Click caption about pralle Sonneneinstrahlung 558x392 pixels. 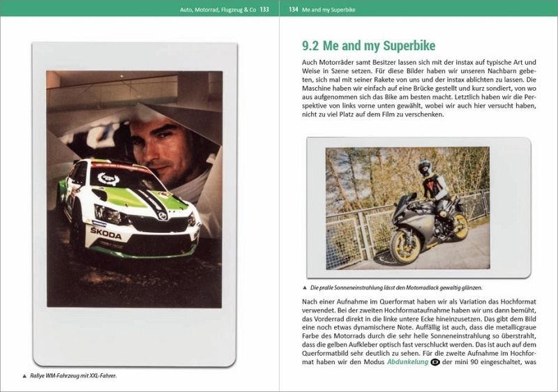point(396,288)
